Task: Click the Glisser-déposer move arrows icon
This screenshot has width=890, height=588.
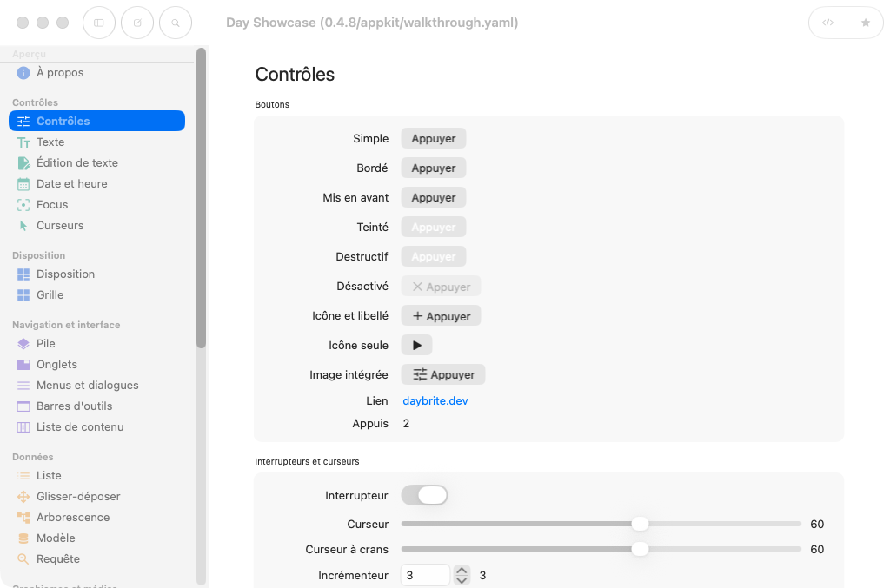Action: point(23,497)
